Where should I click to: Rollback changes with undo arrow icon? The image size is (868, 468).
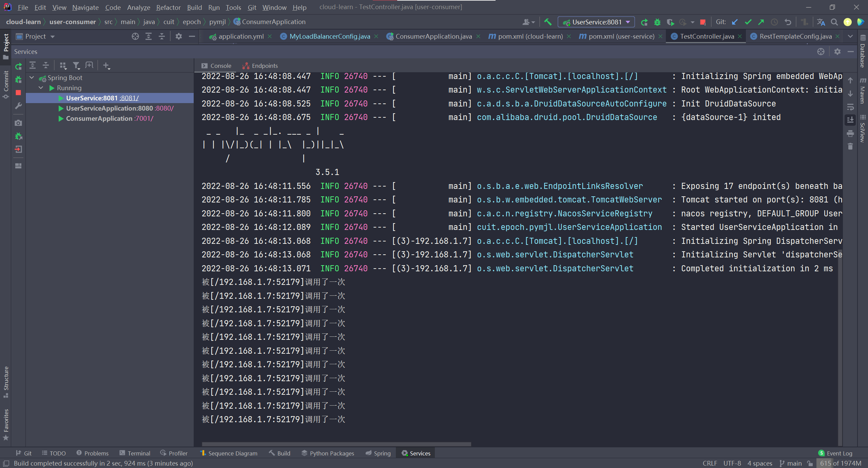click(x=788, y=22)
